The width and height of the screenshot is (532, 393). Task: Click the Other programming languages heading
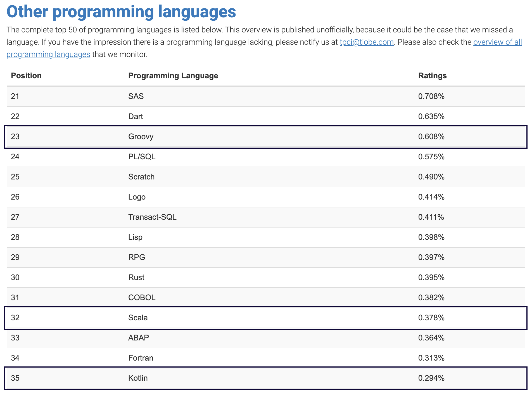121,12
